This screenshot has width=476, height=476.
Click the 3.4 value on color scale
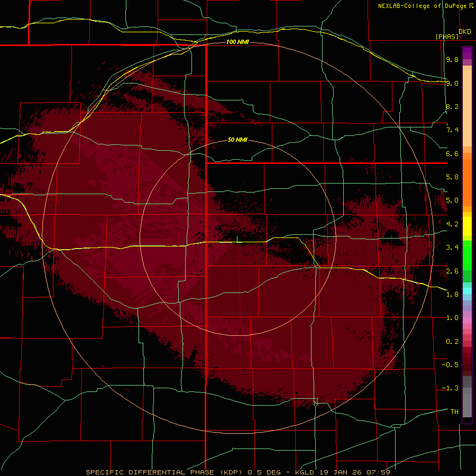click(x=452, y=248)
